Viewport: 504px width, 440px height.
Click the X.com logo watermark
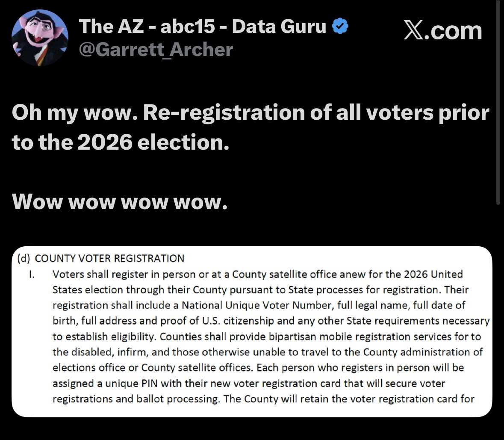[443, 31]
